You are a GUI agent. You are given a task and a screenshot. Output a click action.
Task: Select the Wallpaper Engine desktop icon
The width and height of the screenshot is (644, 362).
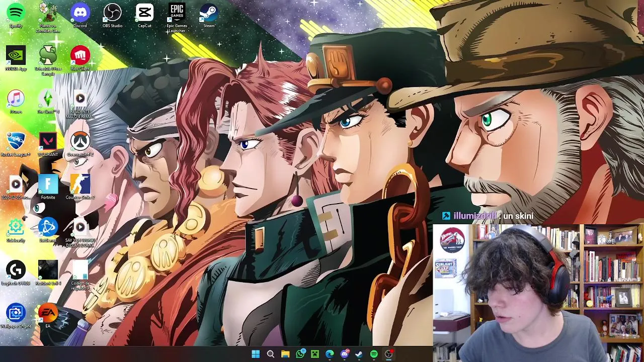pos(16,317)
